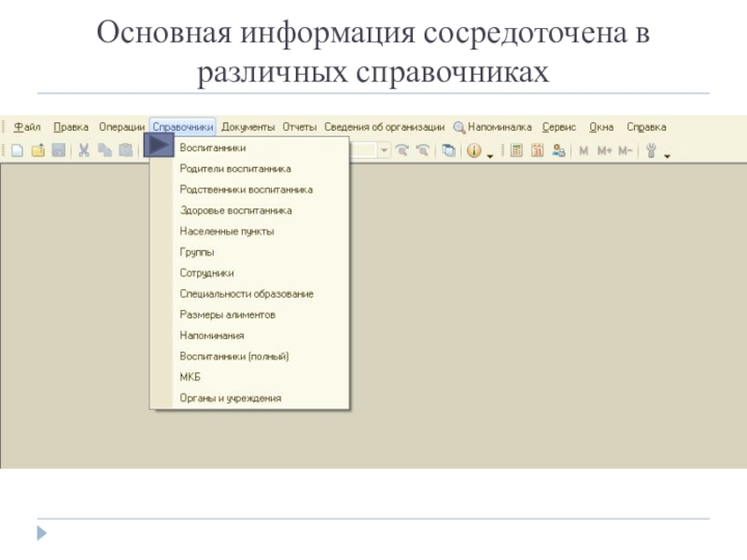This screenshot has height=560, width=747.
Task: Open the Напоминалка menu item
Action: point(500,127)
